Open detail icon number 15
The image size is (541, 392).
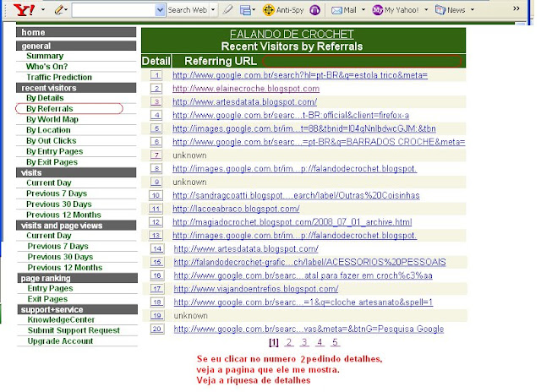(x=157, y=262)
